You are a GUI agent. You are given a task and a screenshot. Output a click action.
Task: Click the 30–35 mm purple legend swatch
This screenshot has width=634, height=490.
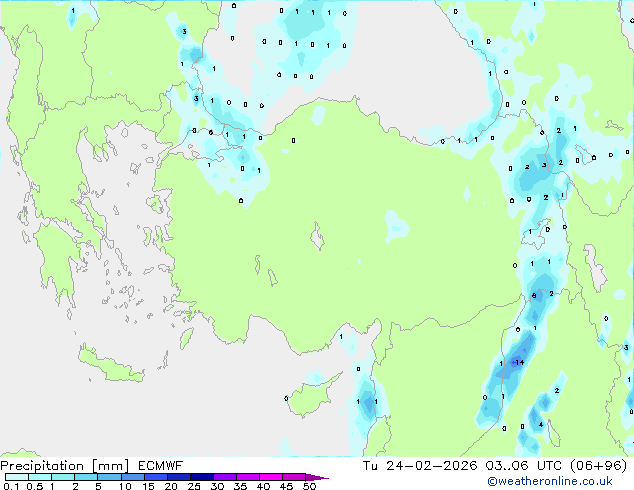point(225,477)
